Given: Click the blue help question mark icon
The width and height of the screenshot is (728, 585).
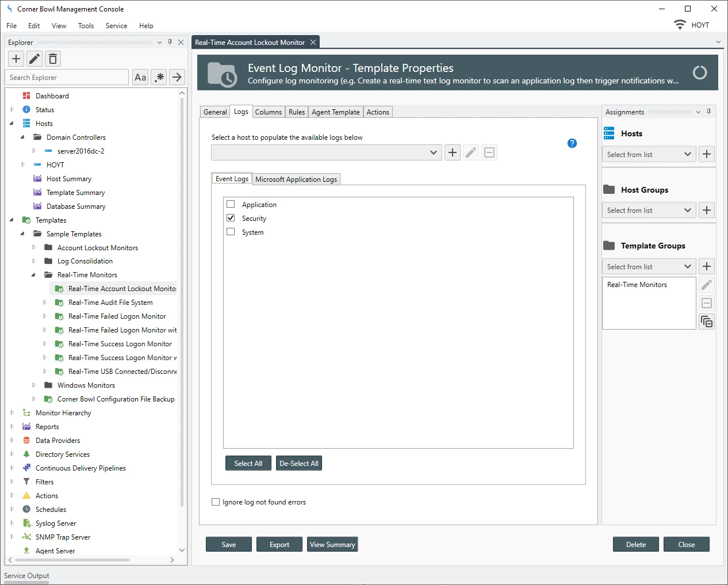Looking at the screenshot, I should [x=572, y=143].
